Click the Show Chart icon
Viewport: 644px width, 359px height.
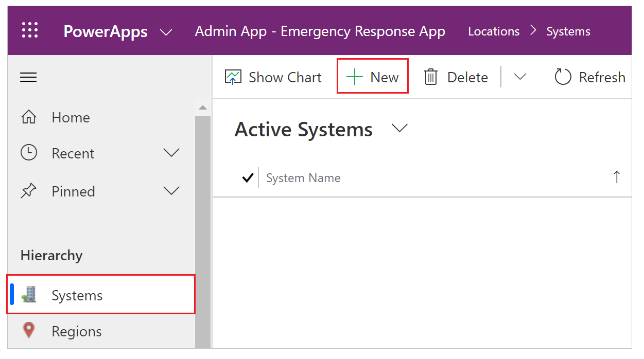233,77
